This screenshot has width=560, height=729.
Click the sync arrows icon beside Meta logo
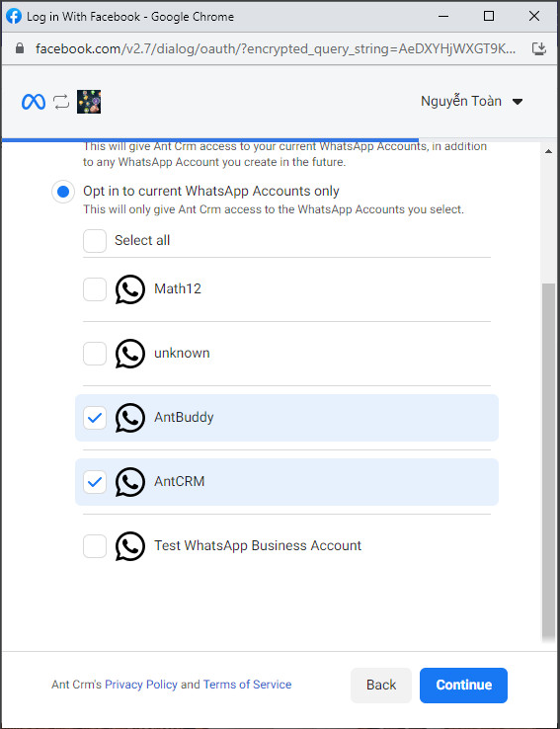tap(61, 102)
